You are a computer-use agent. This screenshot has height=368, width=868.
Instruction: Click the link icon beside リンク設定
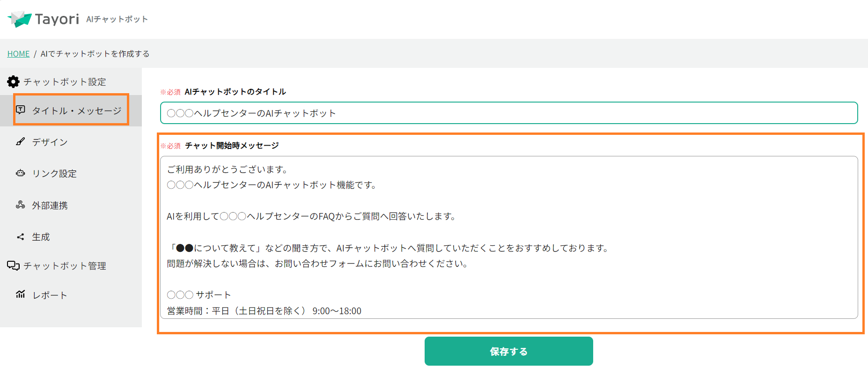click(20, 173)
